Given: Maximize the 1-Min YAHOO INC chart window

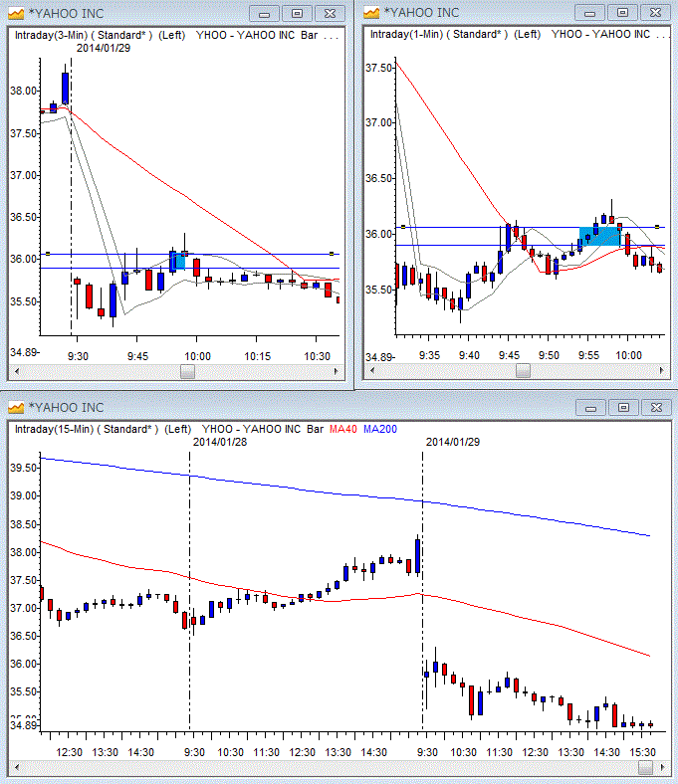Looking at the screenshot, I should pos(622,13).
